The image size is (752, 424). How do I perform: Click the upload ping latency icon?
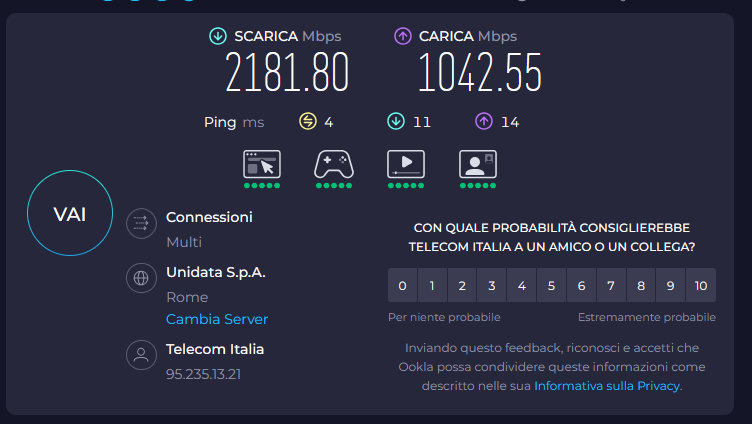484,122
